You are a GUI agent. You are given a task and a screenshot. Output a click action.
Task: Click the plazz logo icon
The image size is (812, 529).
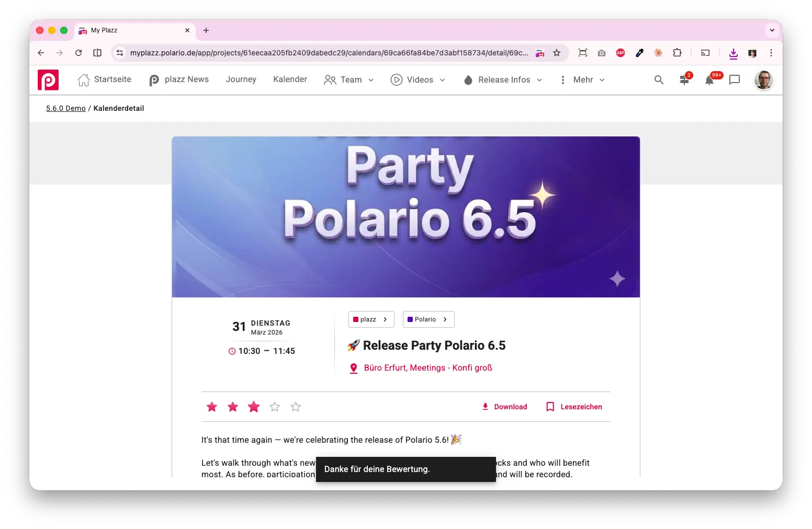(48, 80)
